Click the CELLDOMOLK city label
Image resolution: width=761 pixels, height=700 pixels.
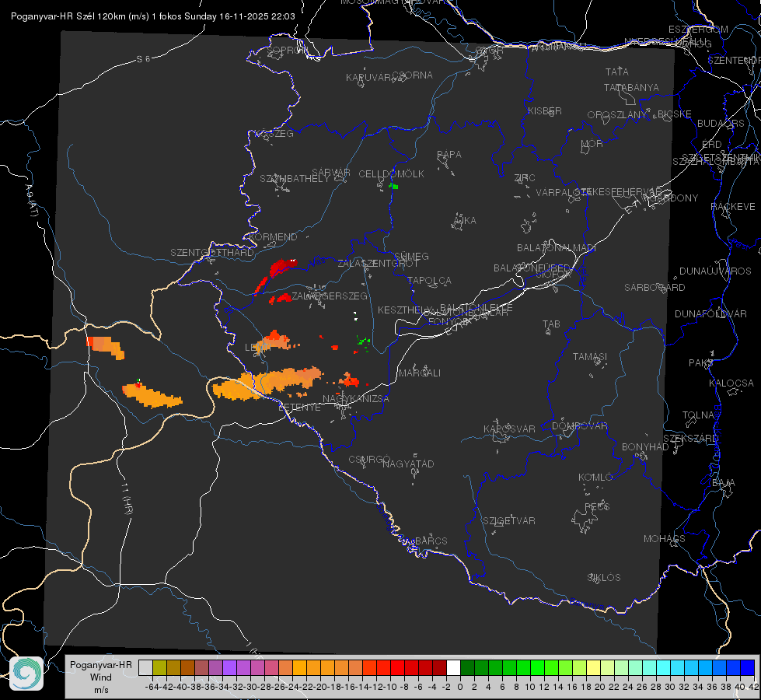coord(391,173)
